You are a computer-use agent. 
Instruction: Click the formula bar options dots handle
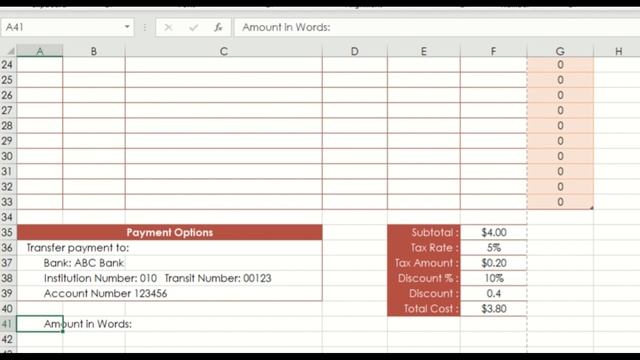click(x=145, y=27)
